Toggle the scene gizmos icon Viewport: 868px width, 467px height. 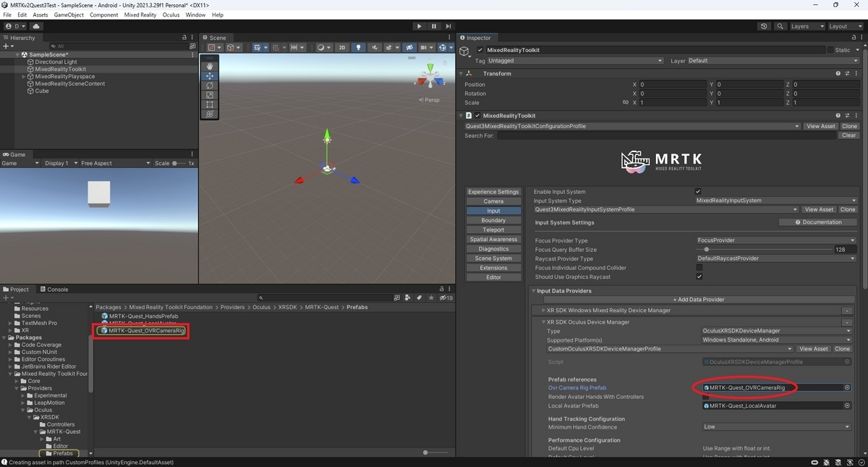[x=444, y=48]
